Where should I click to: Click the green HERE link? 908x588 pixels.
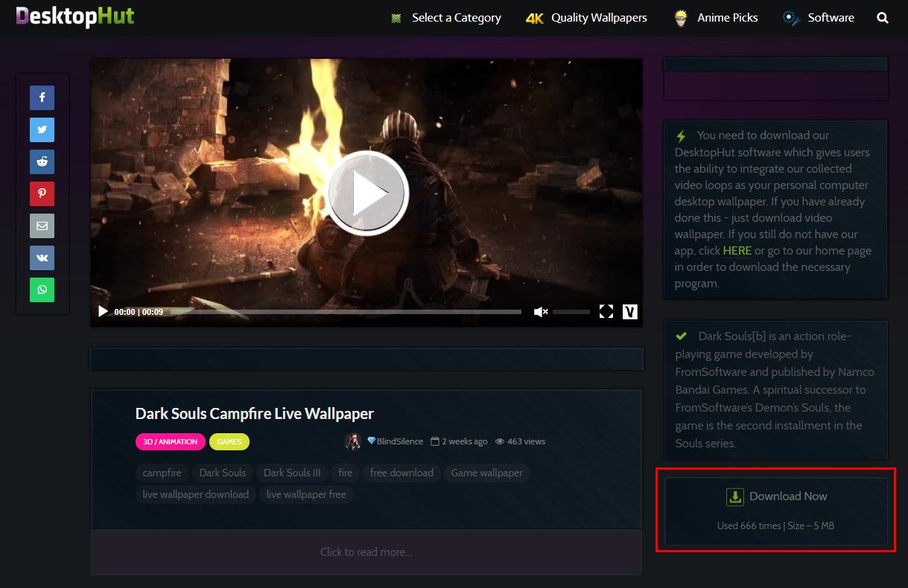737,251
